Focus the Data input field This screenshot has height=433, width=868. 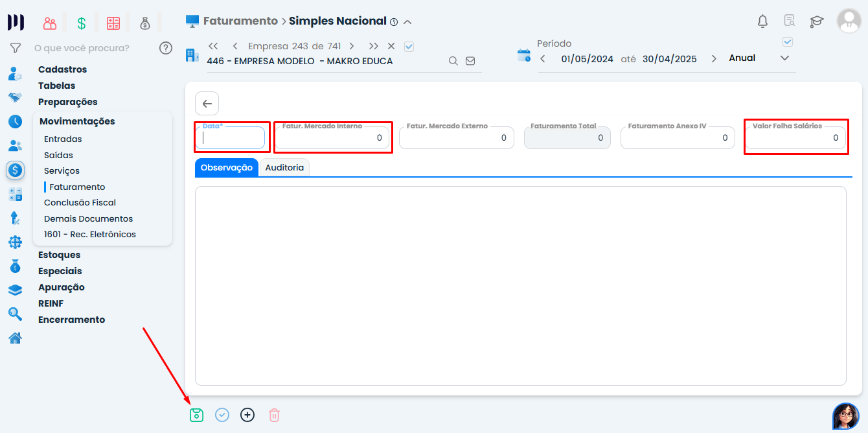pyautogui.click(x=230, y=137)
